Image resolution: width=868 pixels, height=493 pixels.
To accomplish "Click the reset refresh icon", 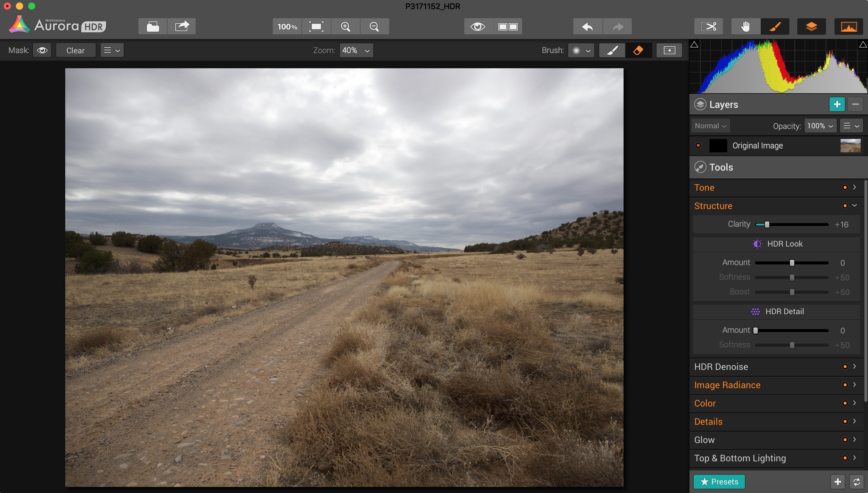I will click(x=857, y=482).
